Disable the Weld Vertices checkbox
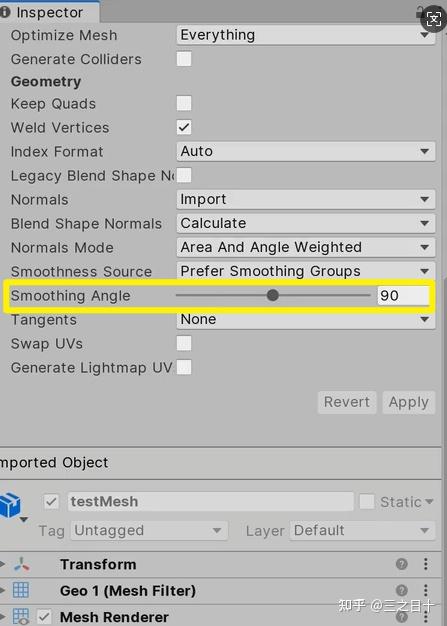This screenshot has width=447, height=626. pyautogui.click(x=184, y=127)
